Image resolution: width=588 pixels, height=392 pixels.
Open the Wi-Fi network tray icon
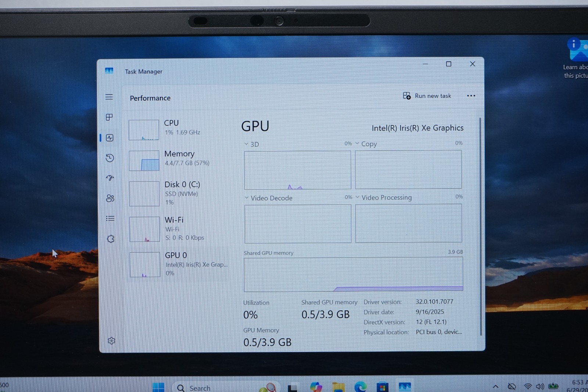(x=528, y=386)
